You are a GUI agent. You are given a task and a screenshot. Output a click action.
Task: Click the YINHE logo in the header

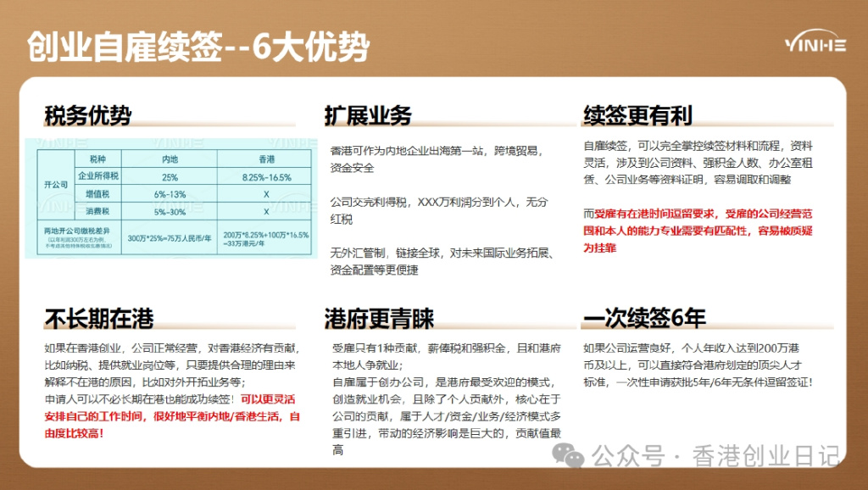pyautogui.click(x=815, y=42)
